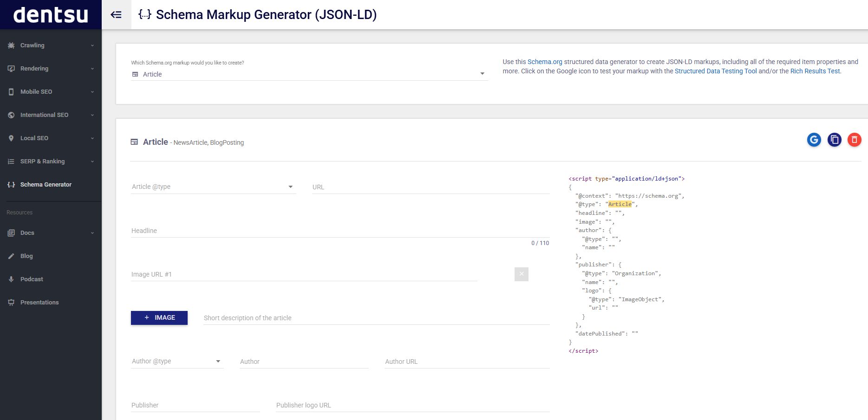The height and width of the screenshot is (420, 868).
Task: Click the Presentations projector icon
Action: 11,302
